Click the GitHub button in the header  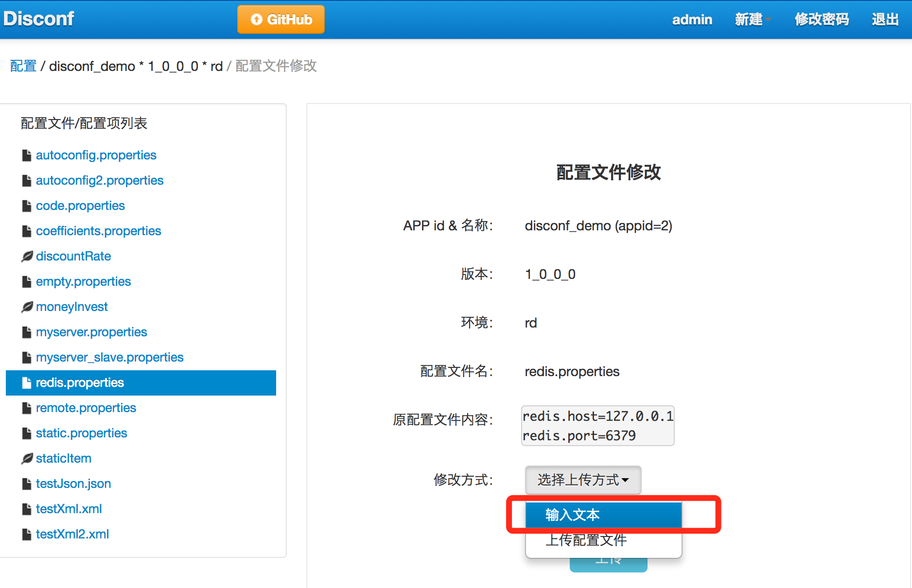click(x=281, y=19)
